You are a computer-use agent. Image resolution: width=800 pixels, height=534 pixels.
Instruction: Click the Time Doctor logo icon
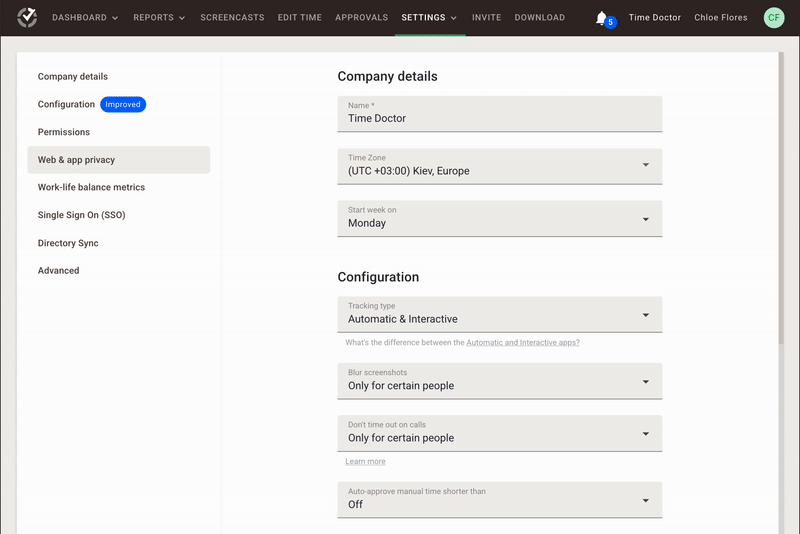(27, 17)
